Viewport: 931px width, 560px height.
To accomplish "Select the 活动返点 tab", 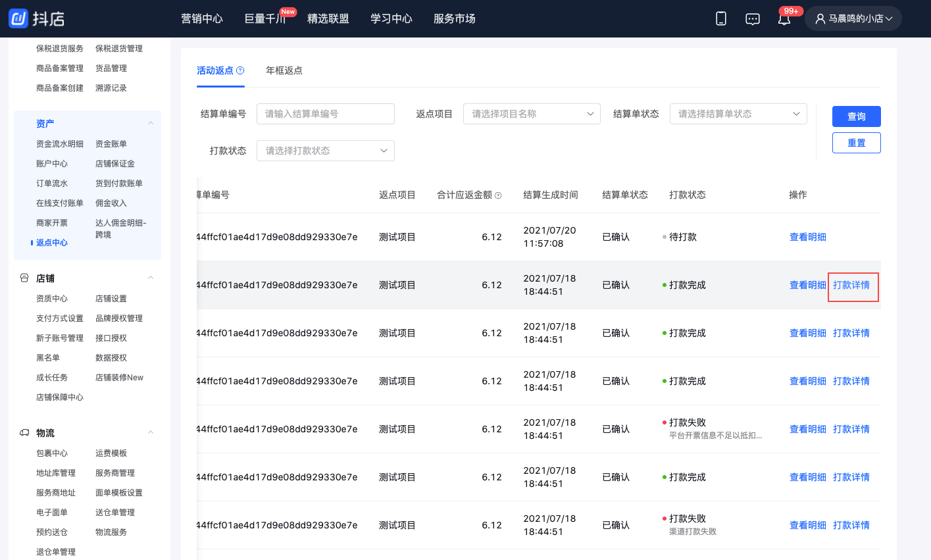I will click(215, 70).
